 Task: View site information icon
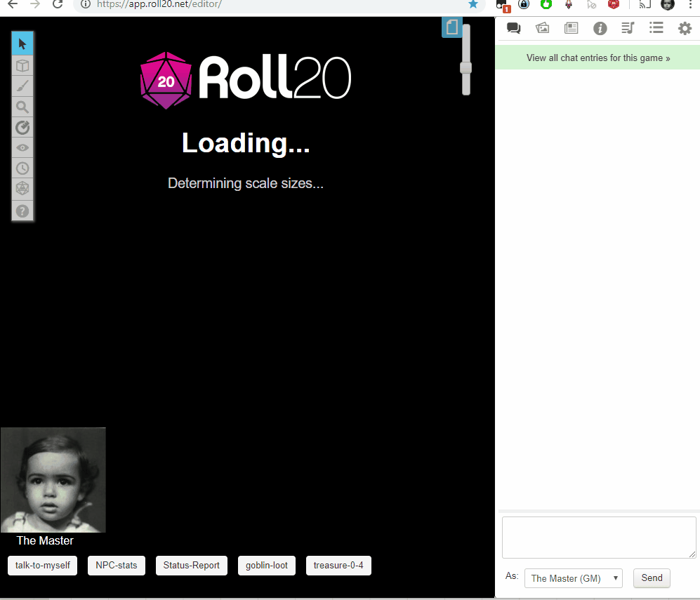(85, 4)
